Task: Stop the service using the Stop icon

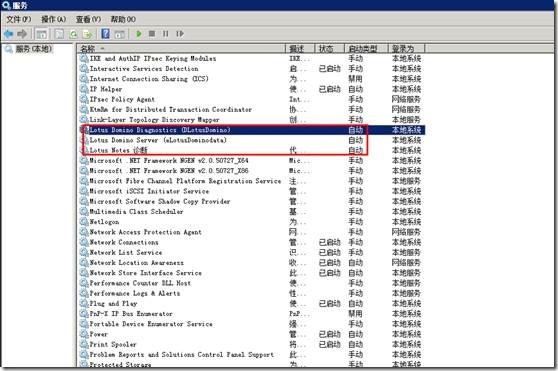Action: (152, 34)
